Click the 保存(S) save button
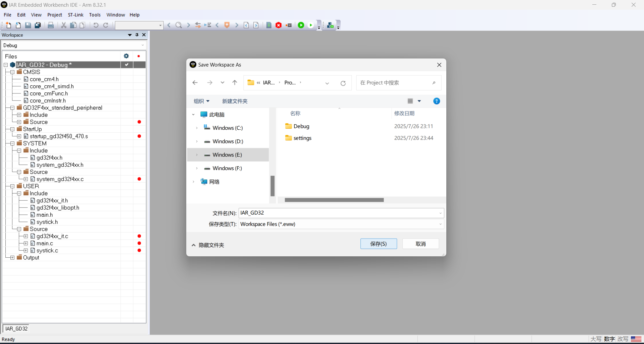644x344 pixels. pyautogui.click(x=379, y=244)
